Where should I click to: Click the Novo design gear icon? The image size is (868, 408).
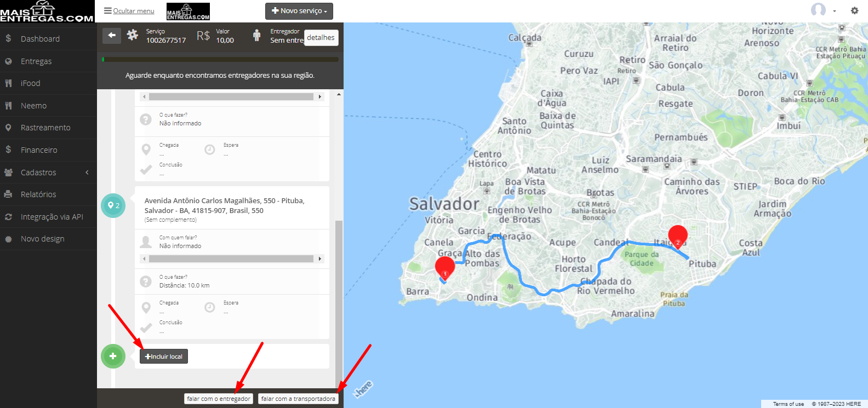tap(8, 239)
